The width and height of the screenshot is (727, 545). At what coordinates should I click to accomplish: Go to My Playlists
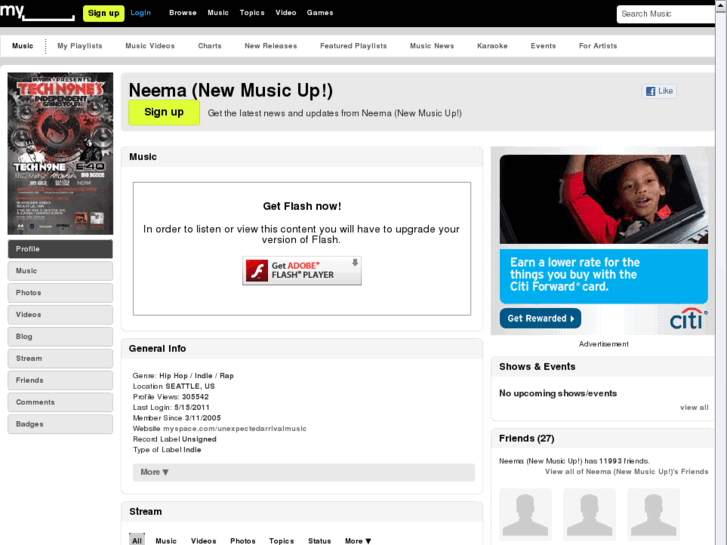tap(80, 46)
